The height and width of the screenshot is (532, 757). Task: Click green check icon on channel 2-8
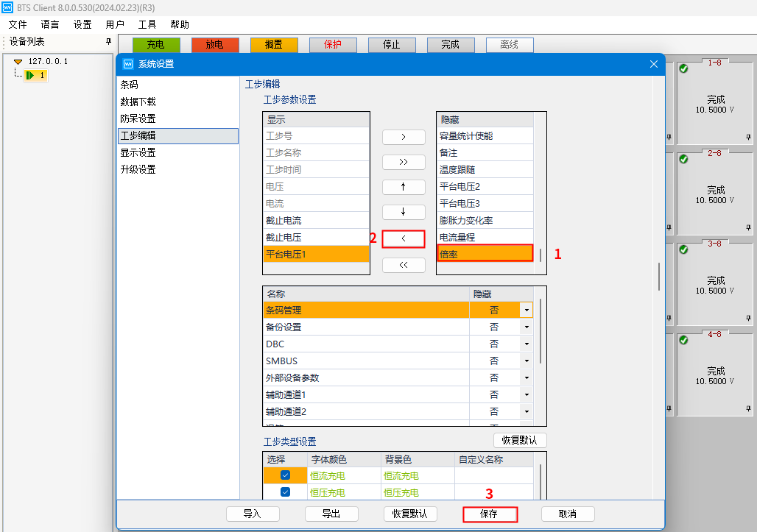683,159
